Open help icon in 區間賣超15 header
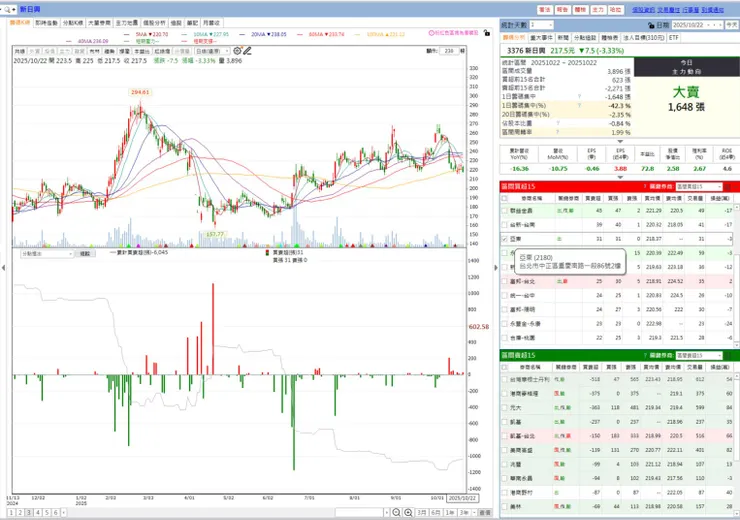 pos(645,355)
